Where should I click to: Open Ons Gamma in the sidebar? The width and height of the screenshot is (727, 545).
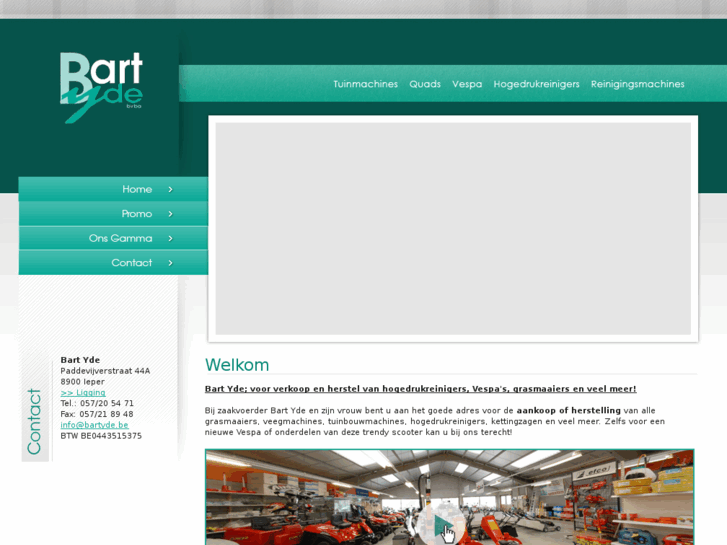[113, 238]
